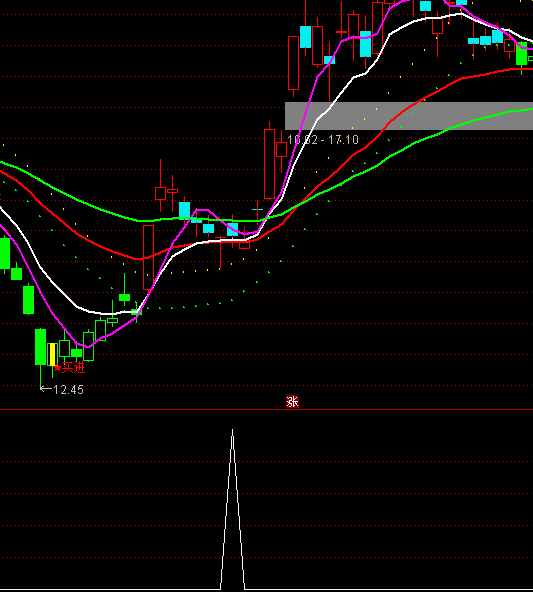Click the 12.45 low price label
This screenshot has width=533, height=592.
click(68, 390)
